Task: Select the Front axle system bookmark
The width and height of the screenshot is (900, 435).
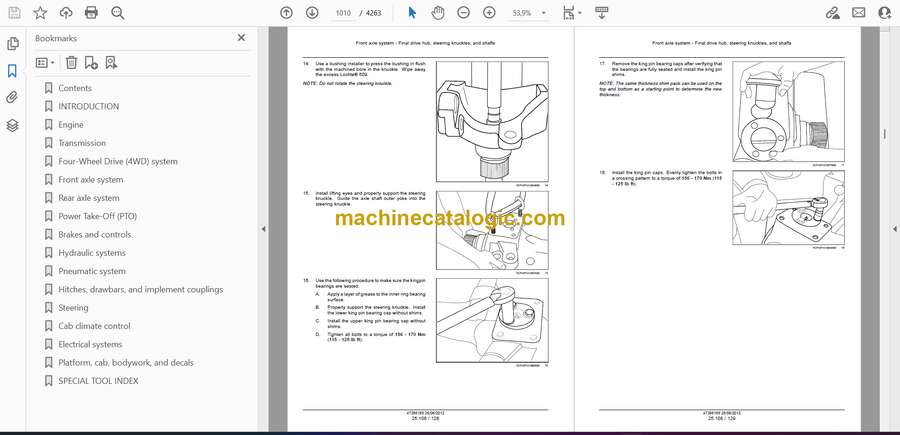Action: pyautogui.click(x=91, y=180)
